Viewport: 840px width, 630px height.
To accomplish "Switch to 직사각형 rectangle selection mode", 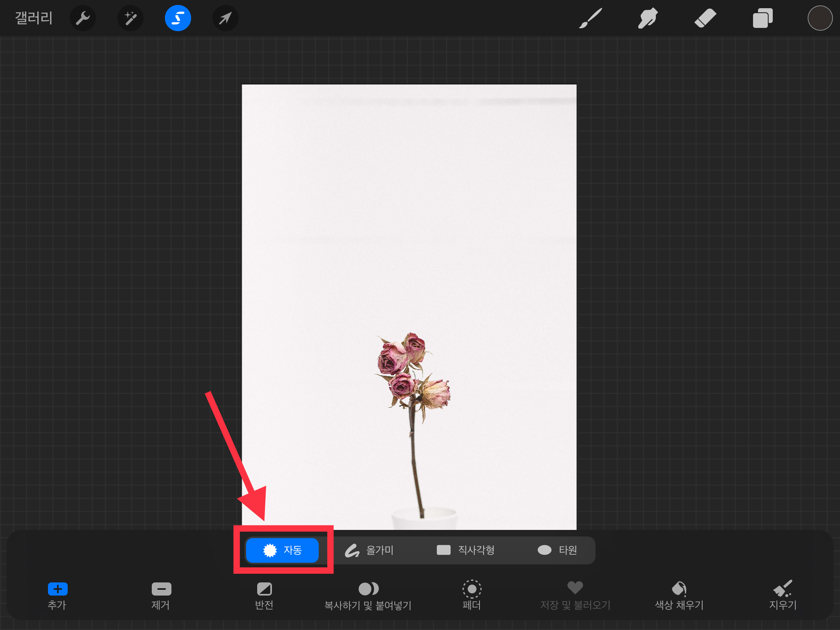I will pyautogui.click(x=466, y=550).
